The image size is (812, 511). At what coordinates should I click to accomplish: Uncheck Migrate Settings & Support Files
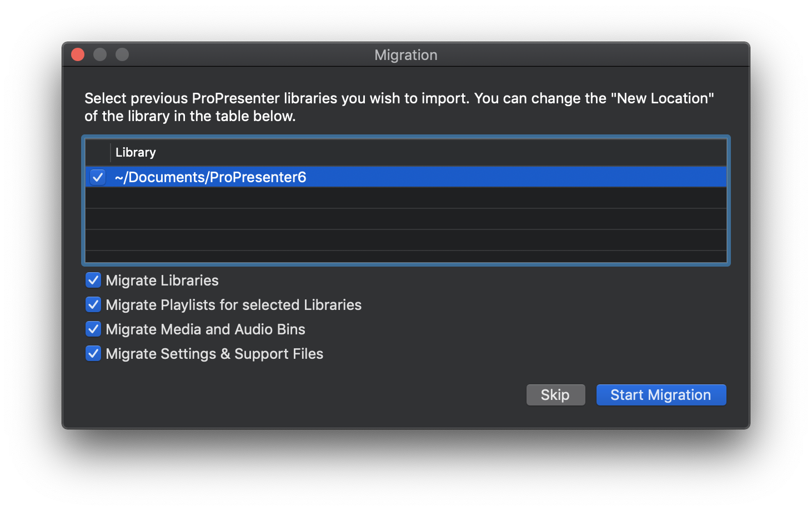coord(93,353)
